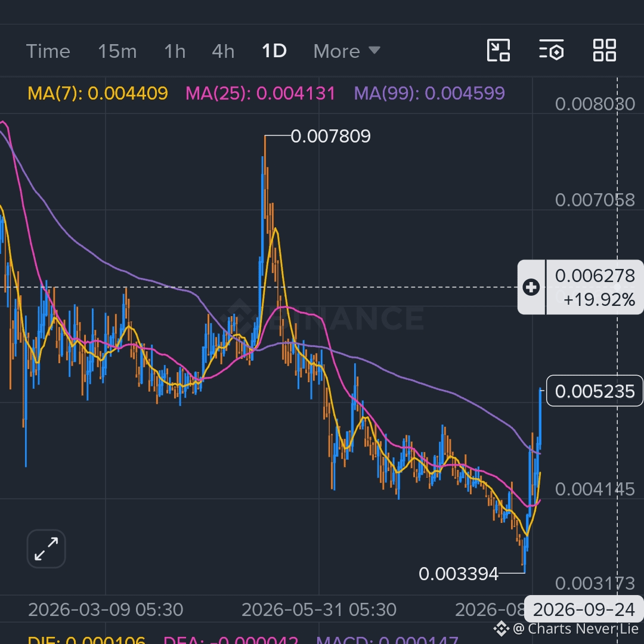Viewport: 644px width, 644px height.
Task: Open the chart indicator settings icon
Action: (551, 50)
